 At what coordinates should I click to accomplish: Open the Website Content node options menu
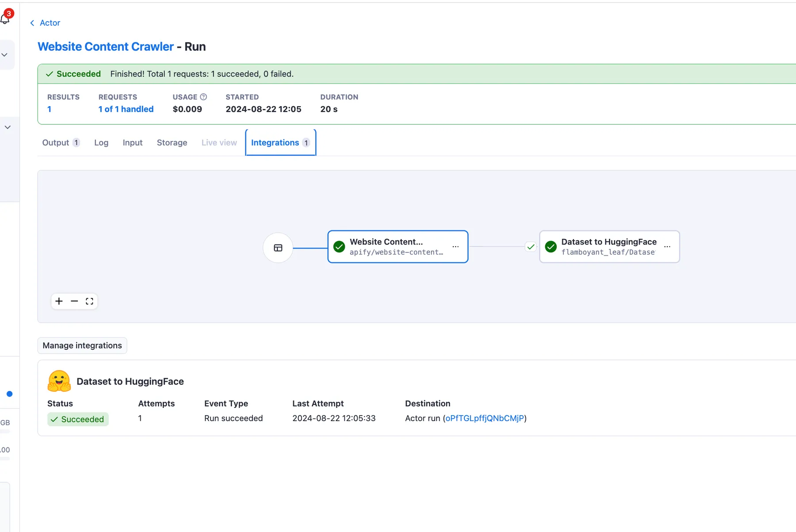click(x=455, y=247)
